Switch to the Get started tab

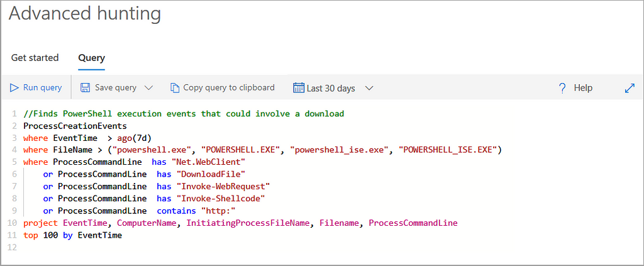(x=35, y=58)
